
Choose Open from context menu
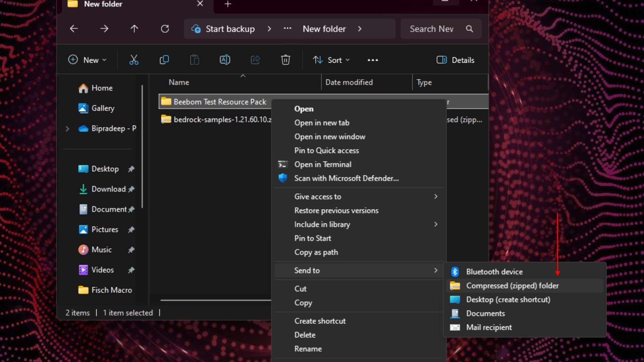tap(304, 109)
